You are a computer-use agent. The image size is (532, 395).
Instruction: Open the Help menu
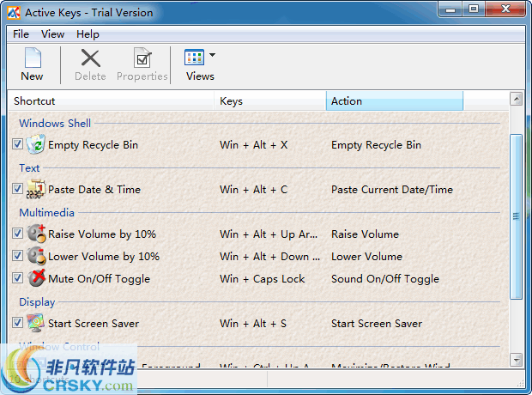88,34
